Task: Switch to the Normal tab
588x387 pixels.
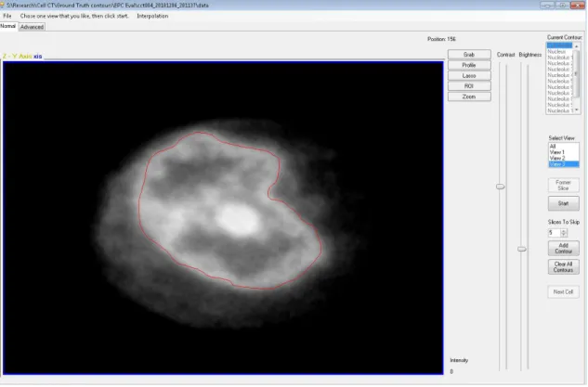Action: [7, 26]
